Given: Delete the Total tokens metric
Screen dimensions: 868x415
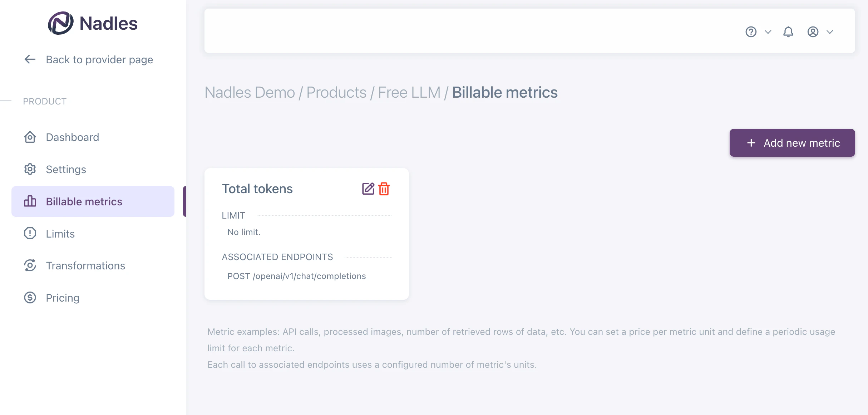Looking at the screenshot, I should (x=384, y=189).
